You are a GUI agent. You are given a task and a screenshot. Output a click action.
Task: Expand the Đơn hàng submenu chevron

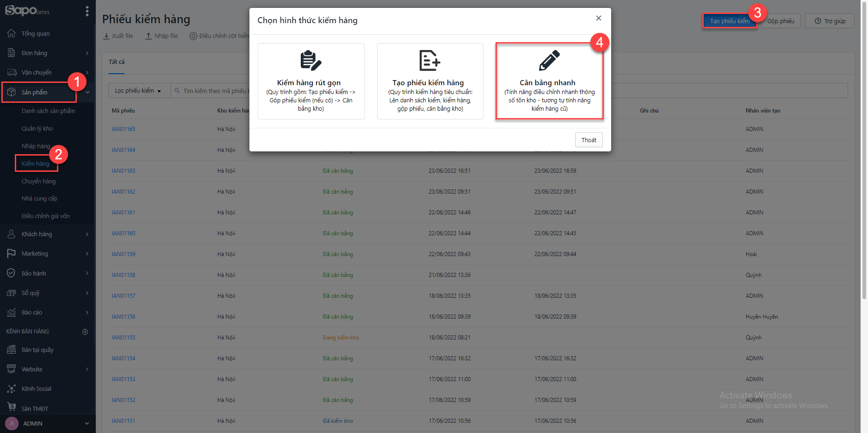point(87,53)
